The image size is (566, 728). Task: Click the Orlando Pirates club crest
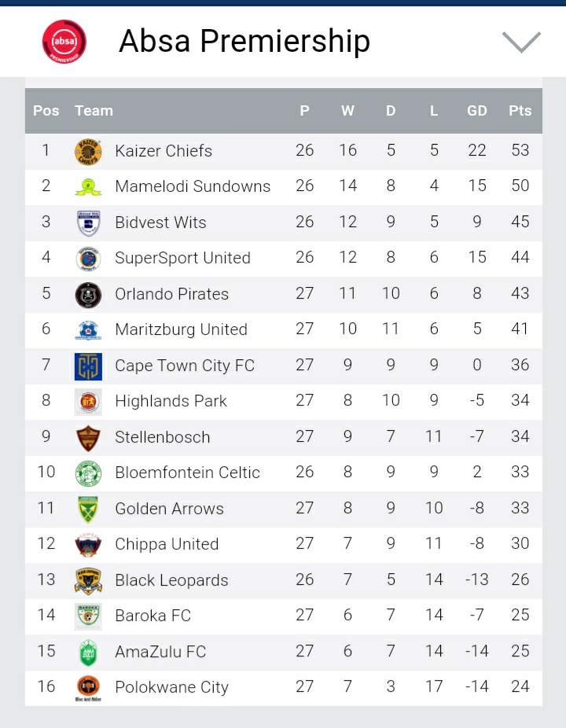[x=88, y=294]
